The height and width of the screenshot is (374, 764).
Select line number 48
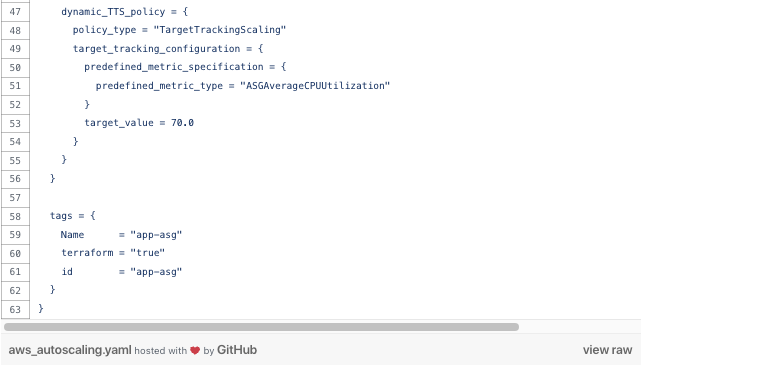click(x=15, y=30)
